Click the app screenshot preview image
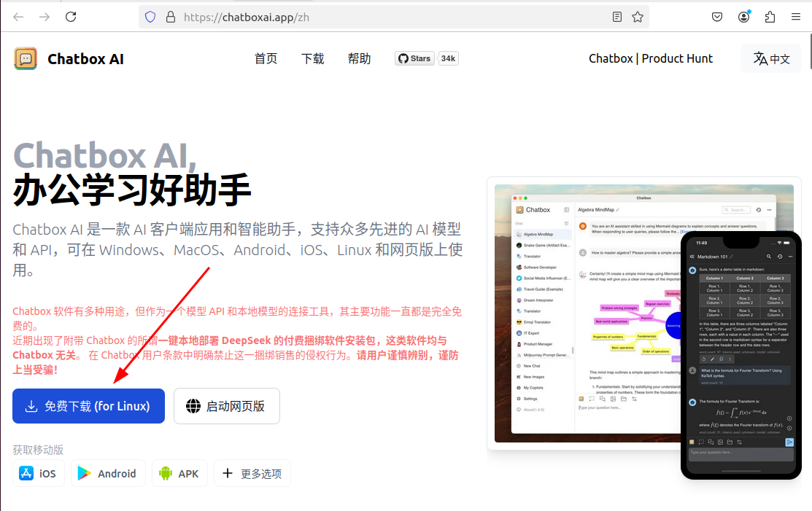This screenshot has height=511, width=812. tap(644, 313)
